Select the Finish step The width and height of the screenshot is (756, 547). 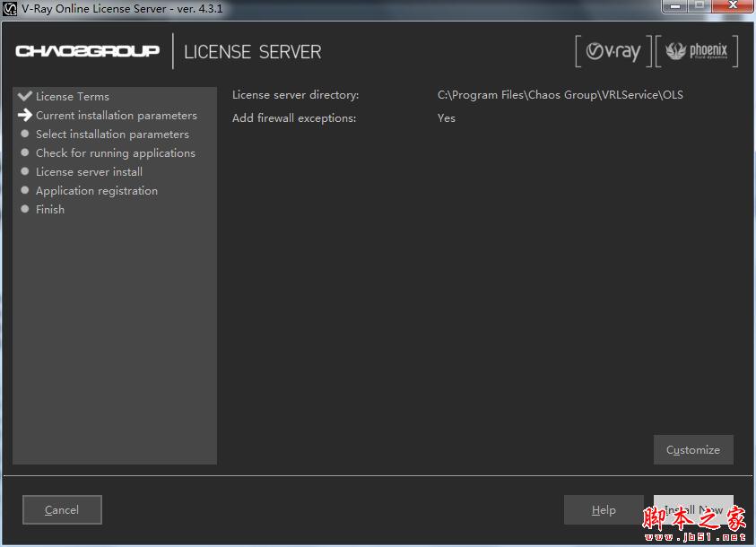click(x=50, y=210)
